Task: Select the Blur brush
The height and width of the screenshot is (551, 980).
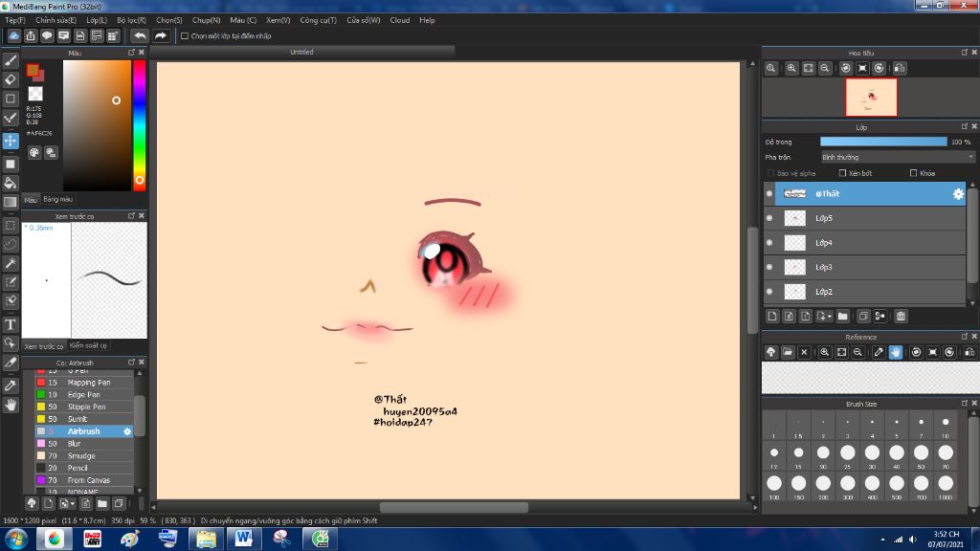Action: (x=84, y=444)
